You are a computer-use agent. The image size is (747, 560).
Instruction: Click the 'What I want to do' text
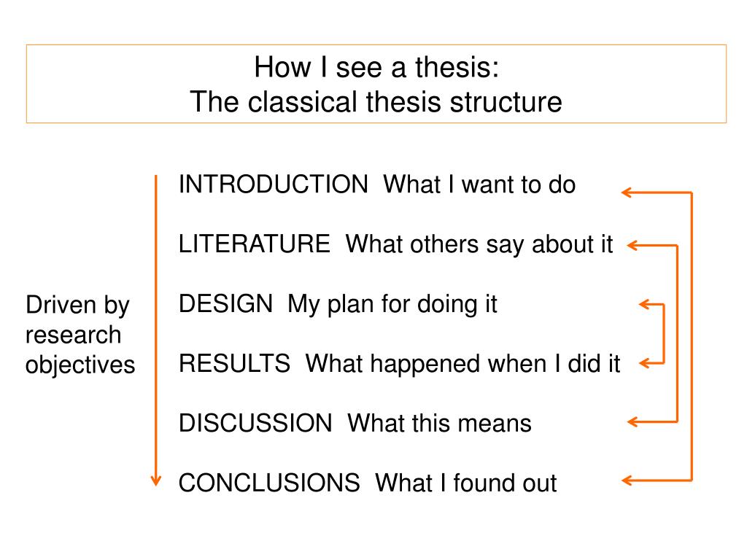click(x=480, y=184)
